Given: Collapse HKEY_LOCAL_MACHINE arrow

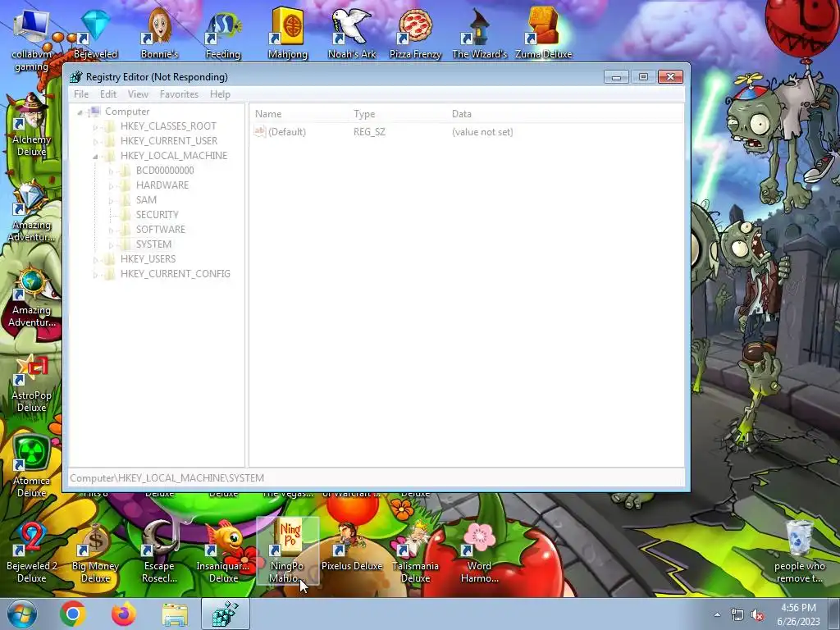Looking at the screenshot, I should (95, 156).
